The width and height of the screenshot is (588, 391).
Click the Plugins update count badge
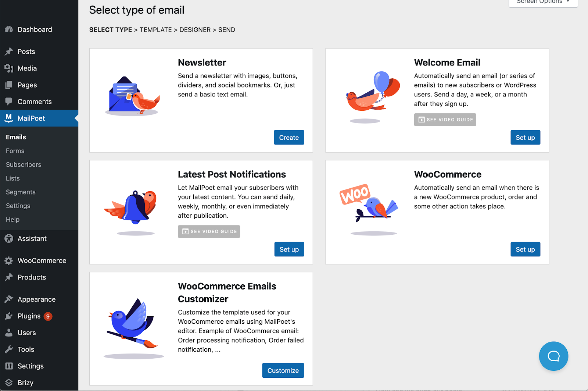(48, 316)
